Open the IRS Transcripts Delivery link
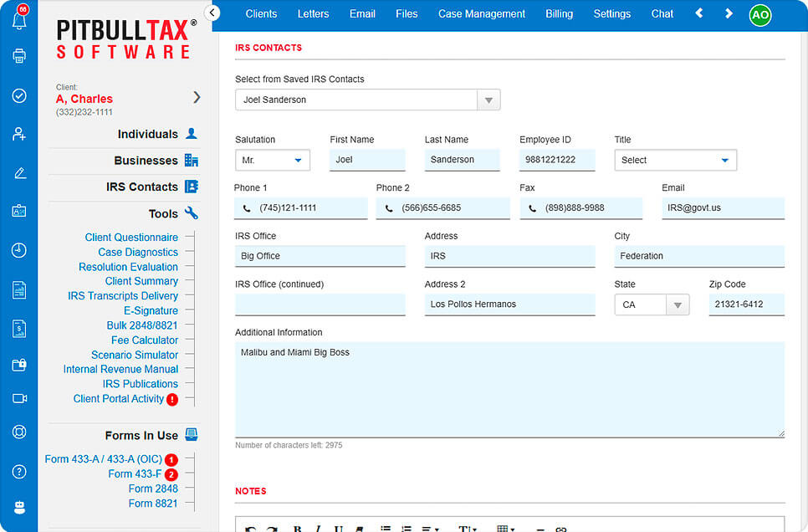The height and width of the screenshot is (532, 808). 123,296
